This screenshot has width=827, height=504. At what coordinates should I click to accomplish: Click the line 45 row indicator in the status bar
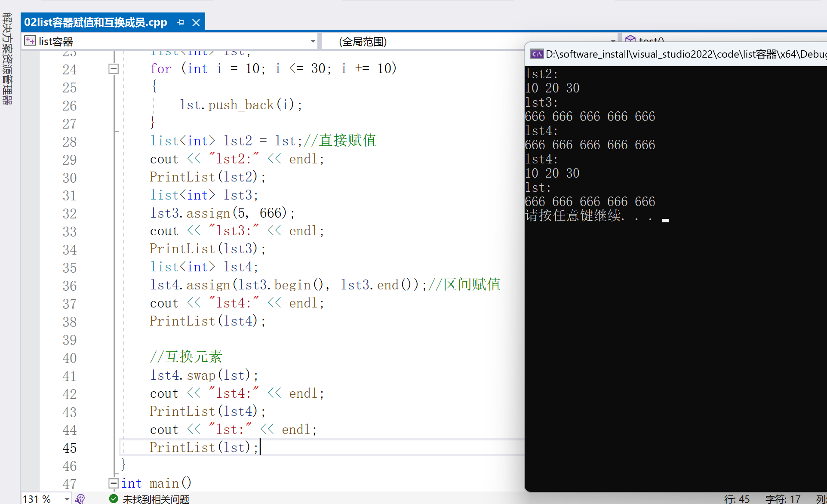click(x=737, y=499)
